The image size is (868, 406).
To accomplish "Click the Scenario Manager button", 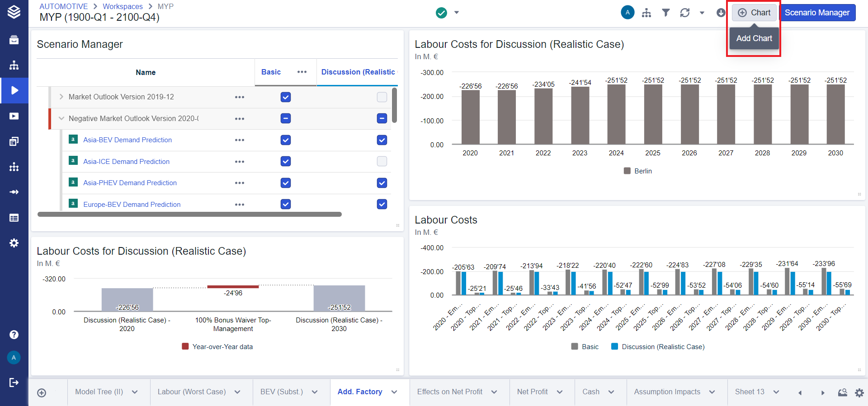I will tap(817, 13).
